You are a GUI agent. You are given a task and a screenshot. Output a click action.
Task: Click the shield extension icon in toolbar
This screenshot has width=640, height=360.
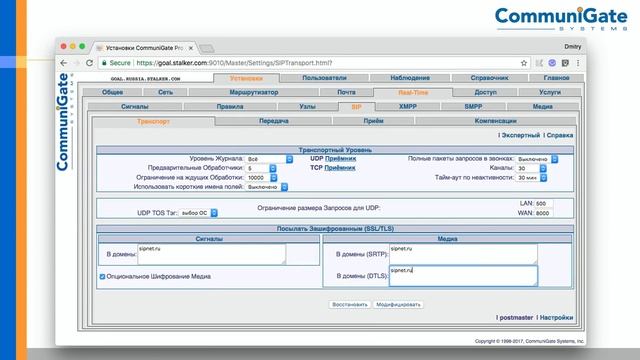tap(565, 63)
